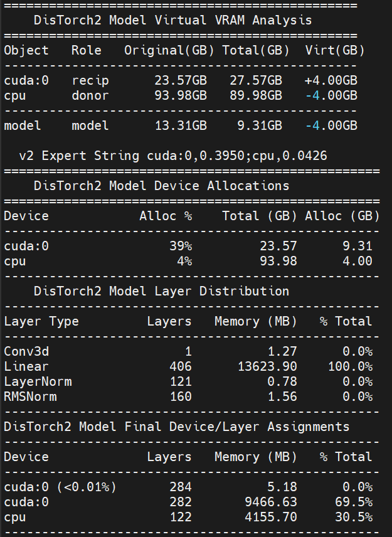The image size is (392, 537).
Task: Select the "cuda:0 (<0.01%)" device row label
Action: coord(60,487)
